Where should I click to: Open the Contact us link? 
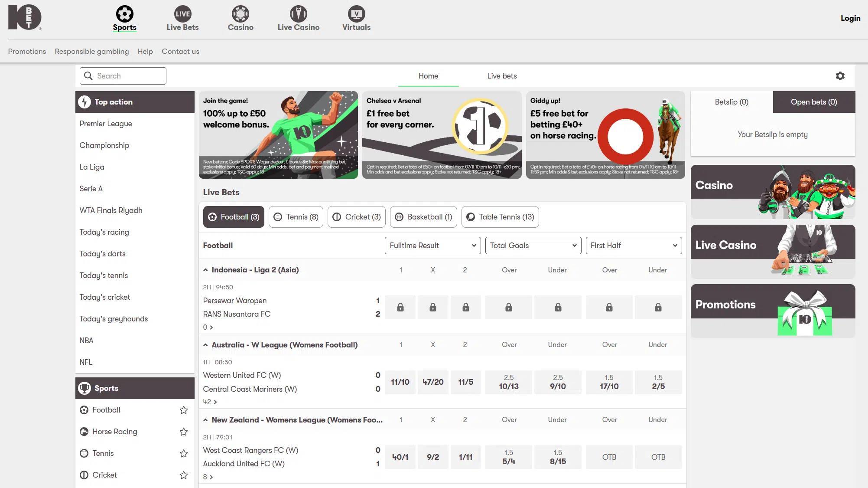point(180,51)
